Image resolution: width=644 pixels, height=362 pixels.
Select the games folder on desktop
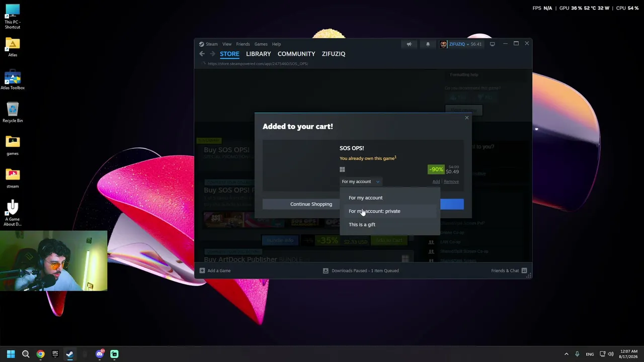[x=13, y=146]
